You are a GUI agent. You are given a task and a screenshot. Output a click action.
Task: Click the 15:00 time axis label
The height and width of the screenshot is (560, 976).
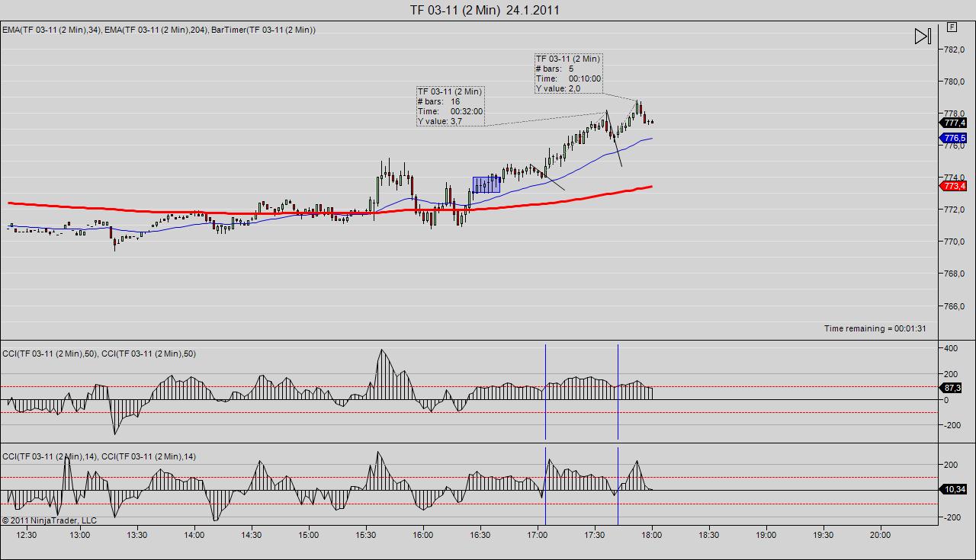tap(309, 535)
